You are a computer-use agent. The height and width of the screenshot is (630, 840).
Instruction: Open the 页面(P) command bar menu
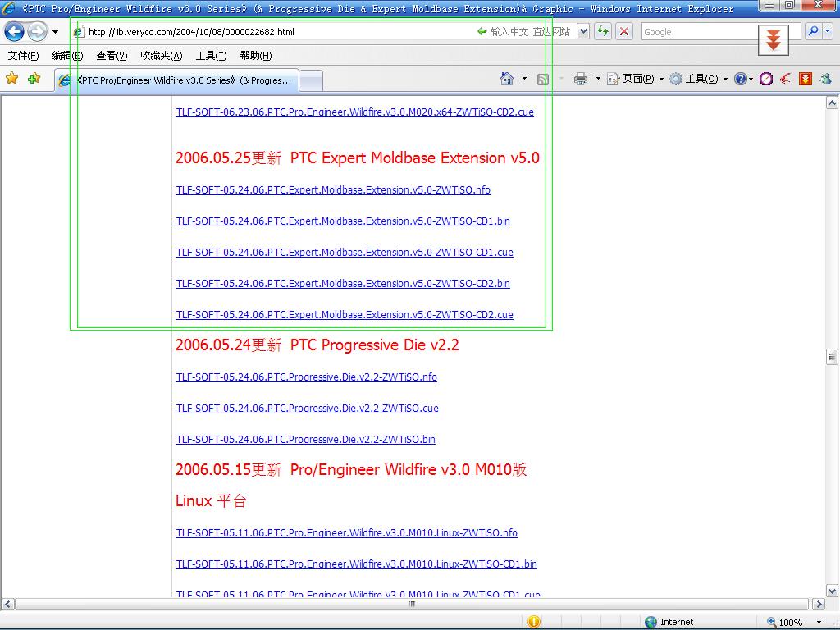coord(636,79)
